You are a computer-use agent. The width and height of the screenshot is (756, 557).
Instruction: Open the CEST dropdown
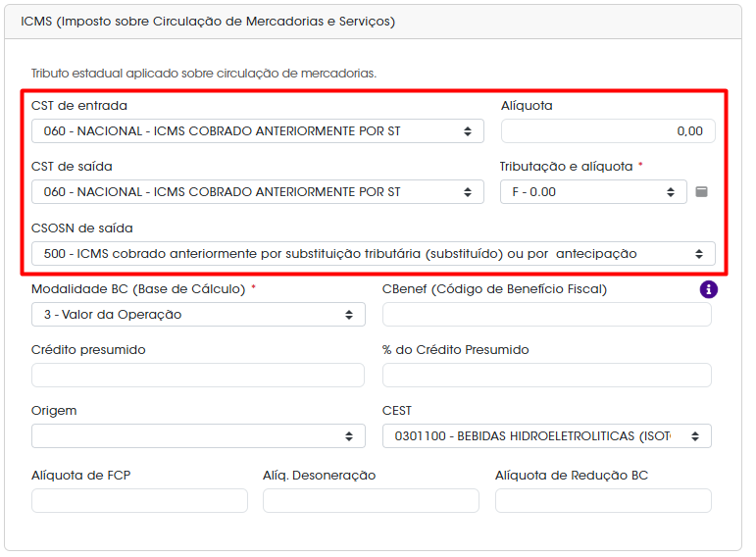point(547,436)
